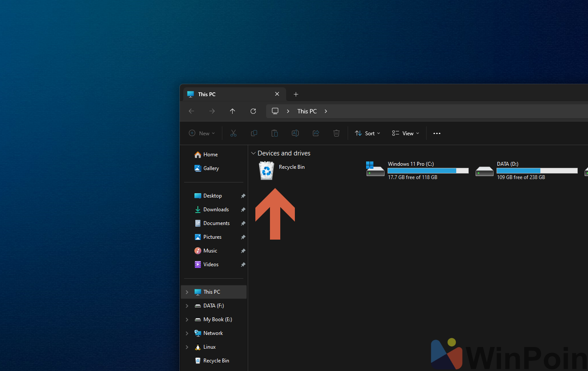Viewport: 588px width, 371px height.
Task: Collapse the Devices and drives group
Action: (x=253, y=153)
